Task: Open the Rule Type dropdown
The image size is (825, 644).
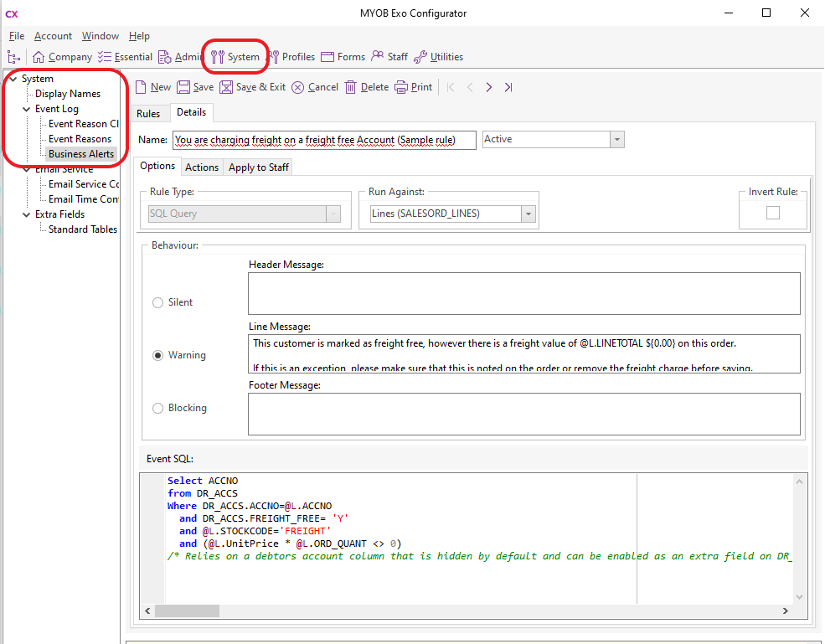Action: click(x=333, y=214)
